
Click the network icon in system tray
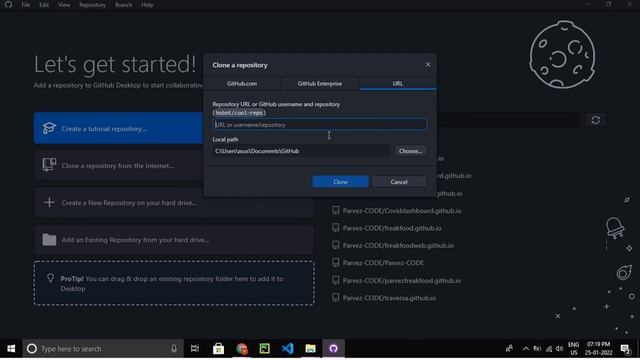coord(549,349)
